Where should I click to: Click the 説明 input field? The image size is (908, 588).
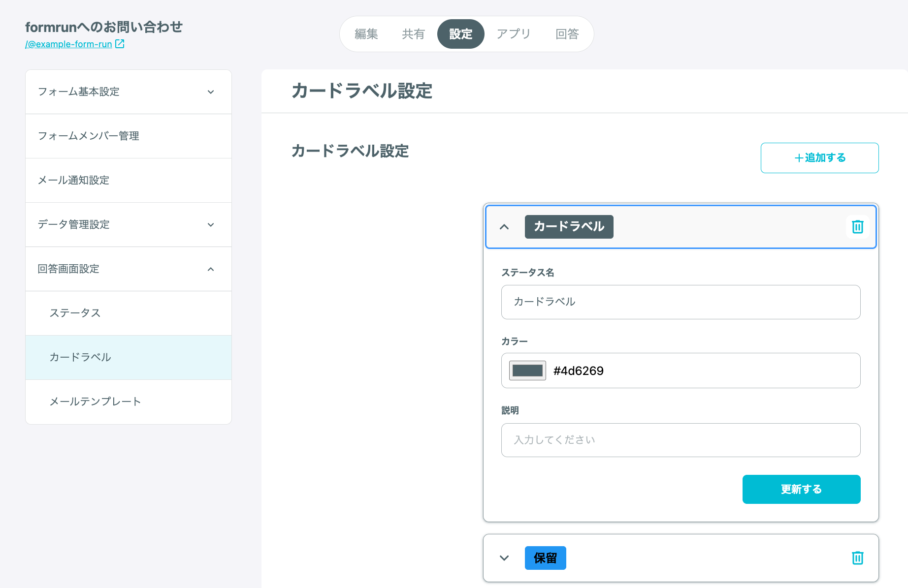(681, 440)
